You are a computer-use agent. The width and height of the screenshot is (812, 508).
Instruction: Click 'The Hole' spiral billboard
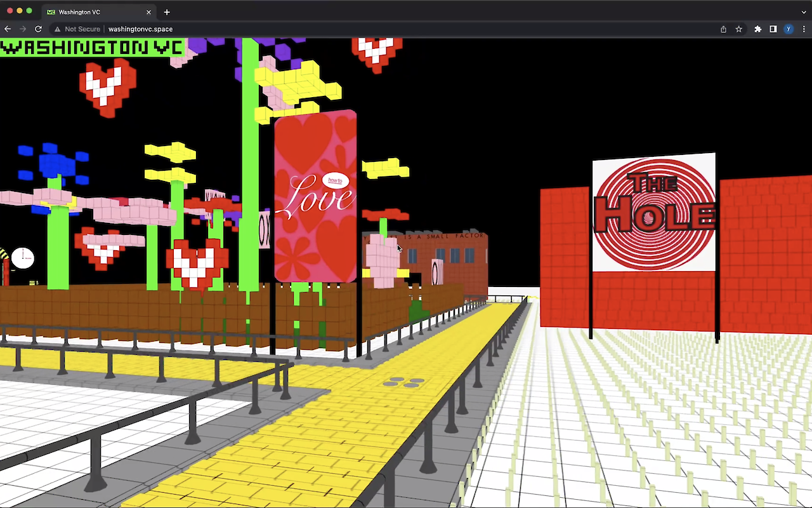[653, 212]
